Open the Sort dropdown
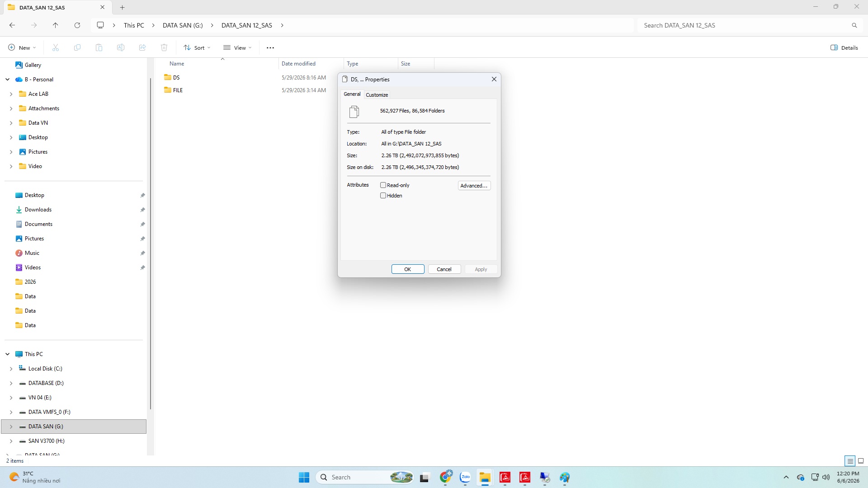 pos(197,47)
